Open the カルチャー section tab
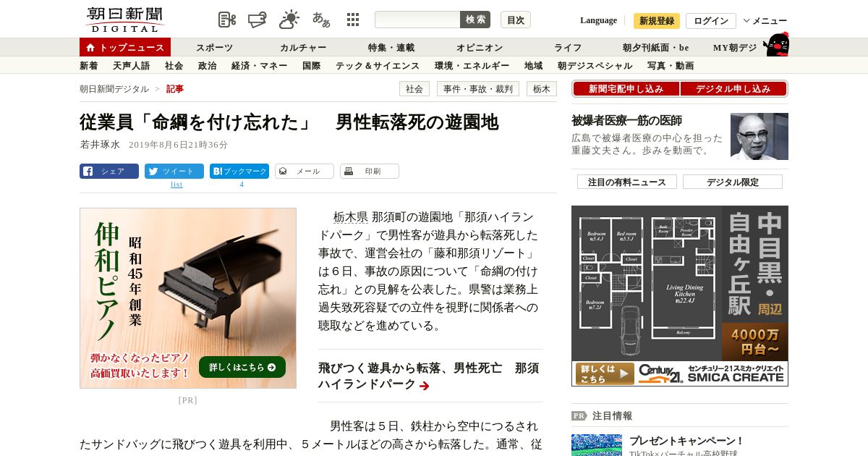868x456 pixels. [x=303, y=48]
